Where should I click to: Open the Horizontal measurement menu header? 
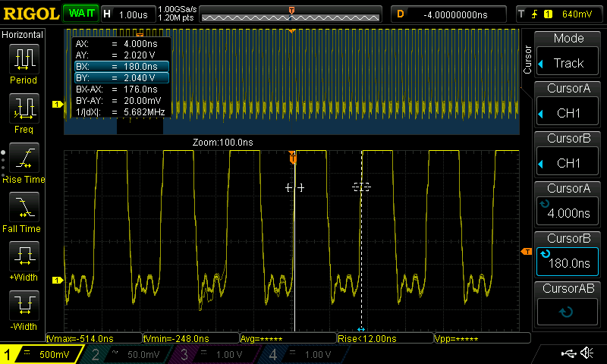click(x=24, y=35)
